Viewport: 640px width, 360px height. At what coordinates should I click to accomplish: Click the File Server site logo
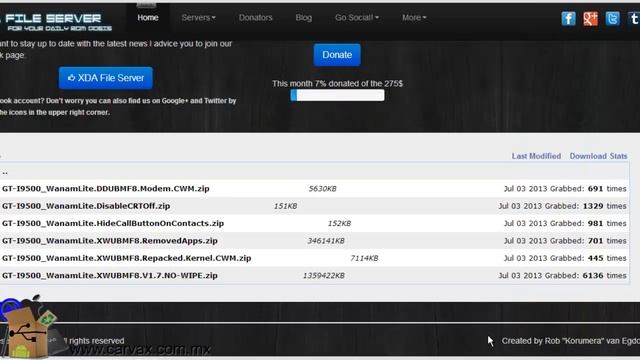[x=56, y=22]
